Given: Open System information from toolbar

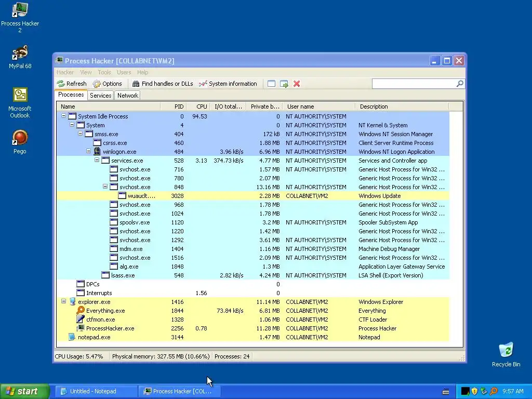Looking at the screenshot, I should (x=228, y=84).
